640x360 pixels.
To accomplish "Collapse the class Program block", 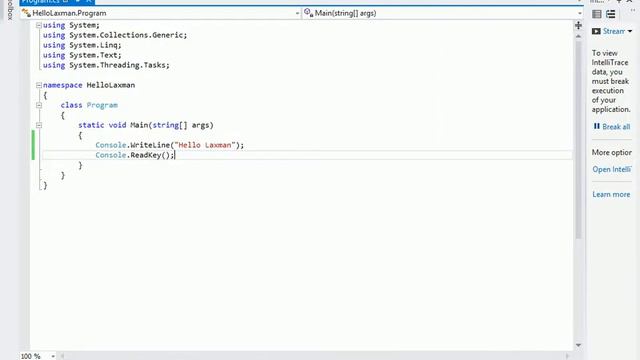I will coord(39,105).
